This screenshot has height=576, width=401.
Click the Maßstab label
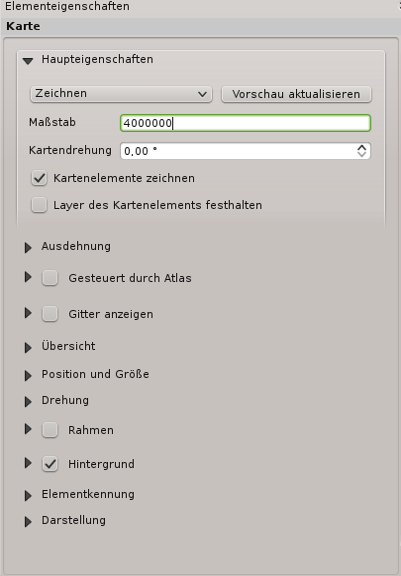pos(52,122)
